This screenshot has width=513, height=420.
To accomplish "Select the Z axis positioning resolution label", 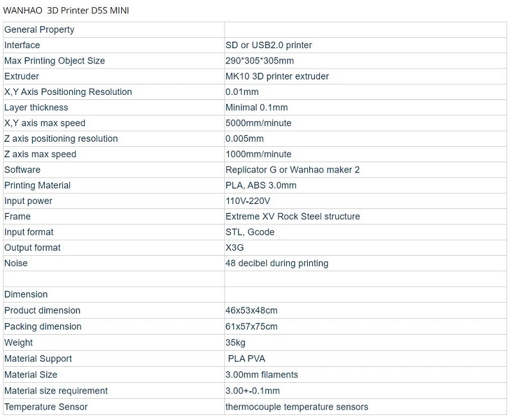I will [x=61, y=139].
